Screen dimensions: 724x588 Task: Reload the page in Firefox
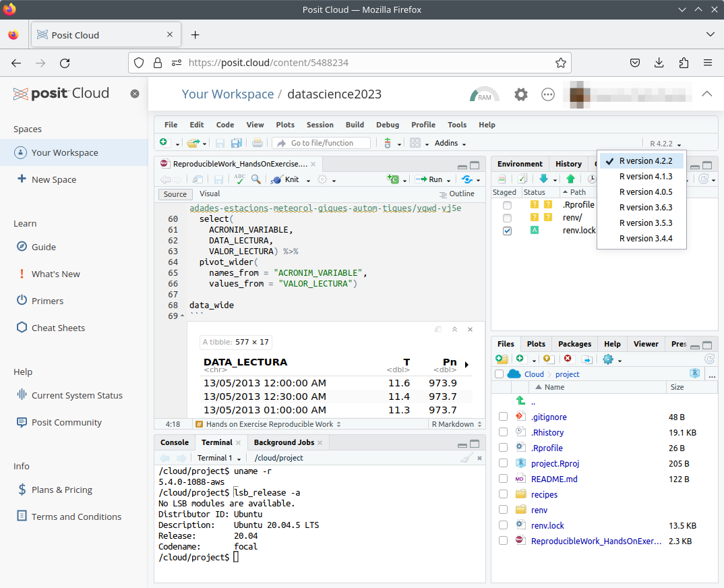pyautogui.click(x=65, y=63)
